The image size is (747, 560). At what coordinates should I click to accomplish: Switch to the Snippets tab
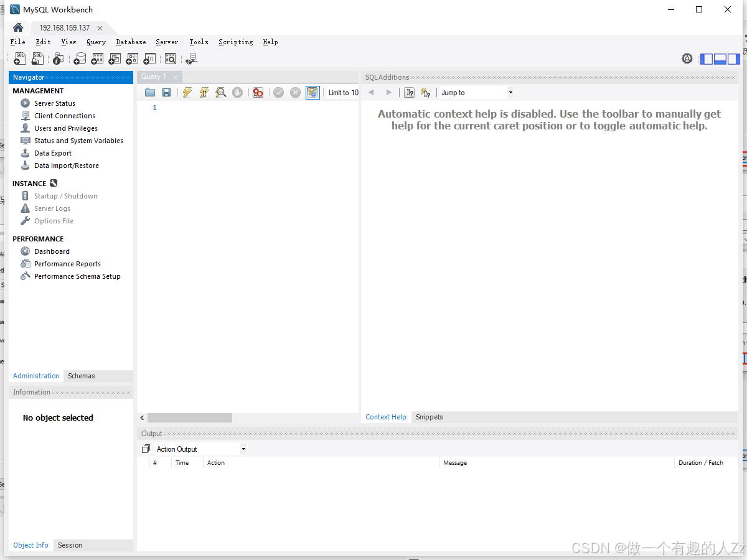430,417
